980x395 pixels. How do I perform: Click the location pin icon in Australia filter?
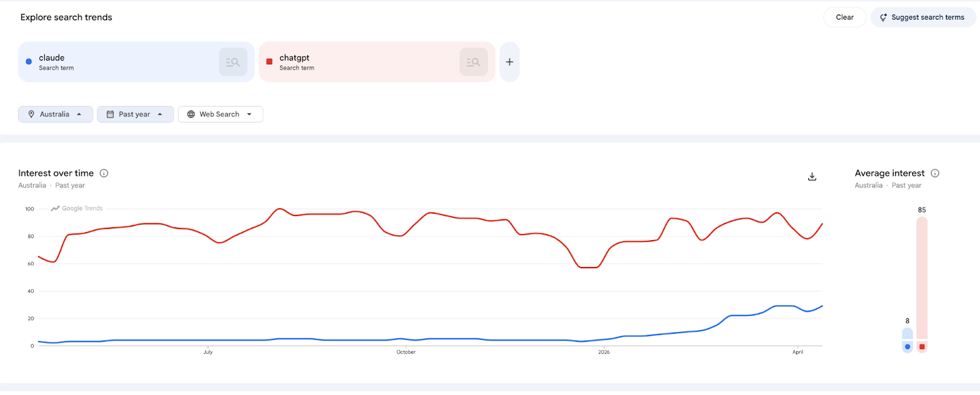pyautogui.click(x=31, y=115)
